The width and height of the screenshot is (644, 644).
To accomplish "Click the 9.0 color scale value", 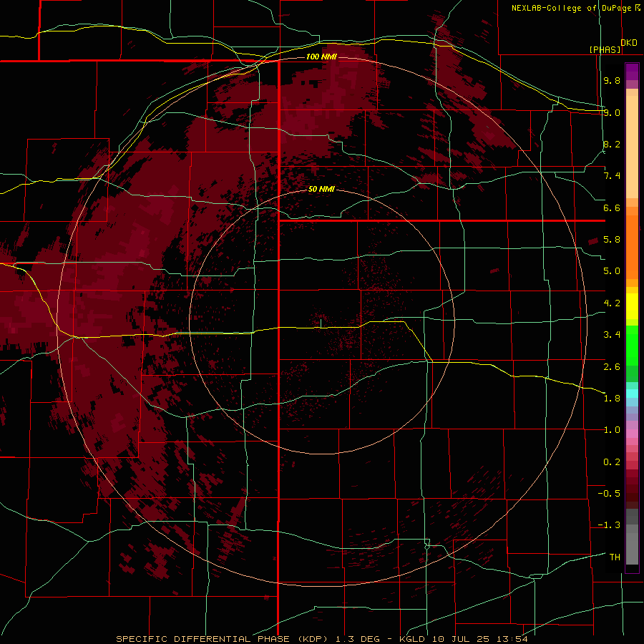I will [x=612, y=112].
